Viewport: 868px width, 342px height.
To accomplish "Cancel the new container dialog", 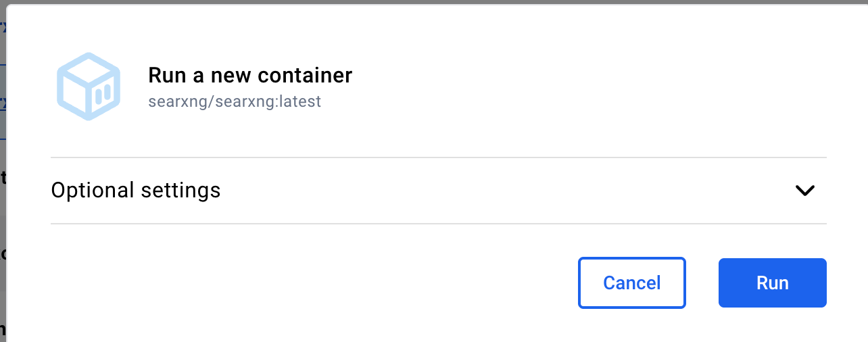I will [631, 283].
